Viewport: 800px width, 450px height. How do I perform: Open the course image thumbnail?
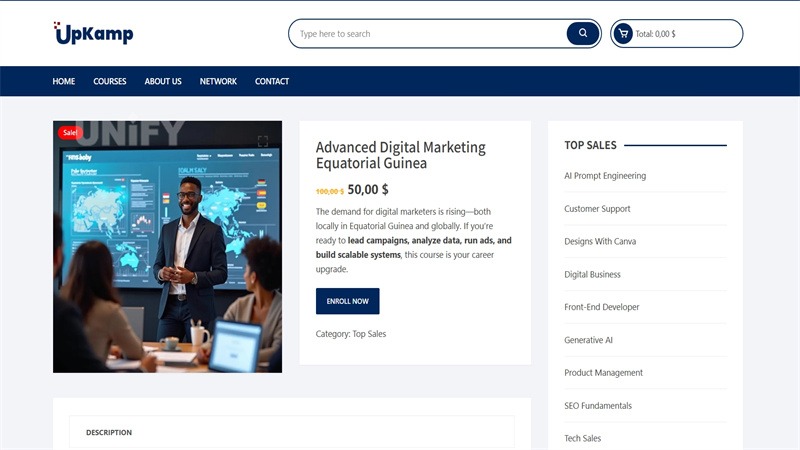167,247
